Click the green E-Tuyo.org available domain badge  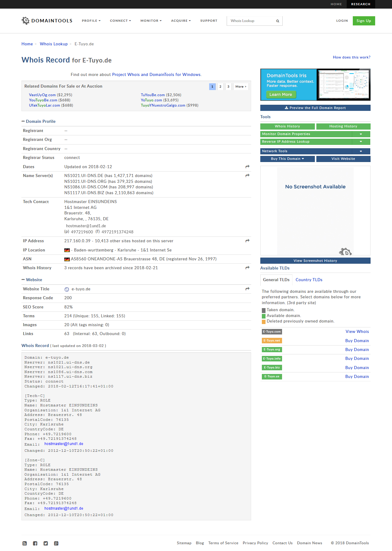pos(272,349)
